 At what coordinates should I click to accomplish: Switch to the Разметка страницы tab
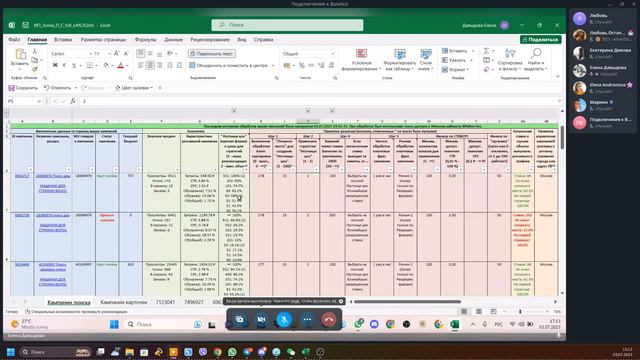[x=103, y=40]
